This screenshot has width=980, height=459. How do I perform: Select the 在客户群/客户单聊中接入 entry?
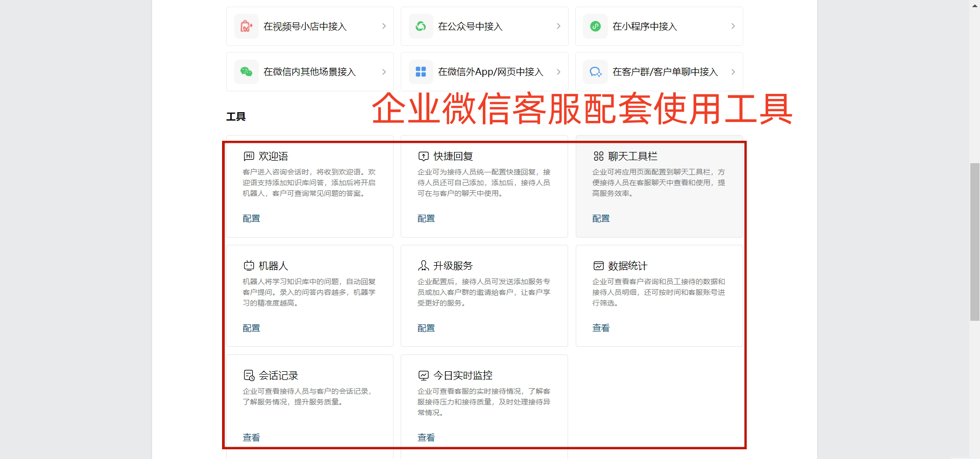(659, 72)
